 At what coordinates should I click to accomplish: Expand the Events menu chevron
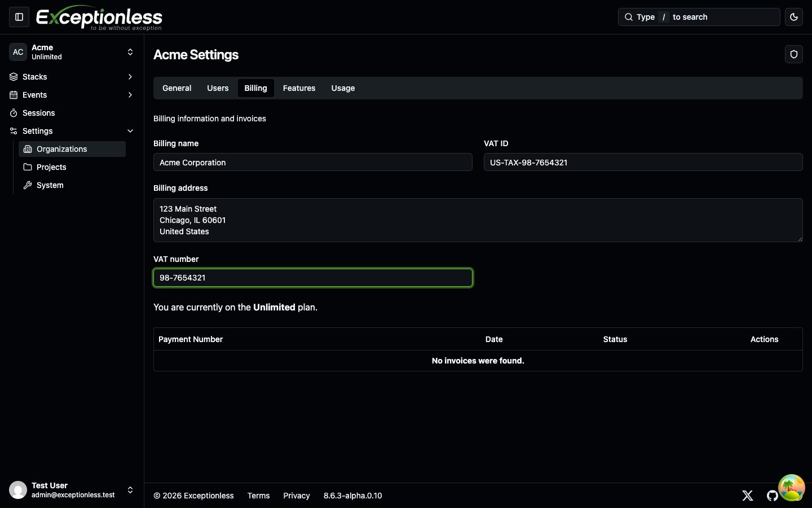pos(130,95)
